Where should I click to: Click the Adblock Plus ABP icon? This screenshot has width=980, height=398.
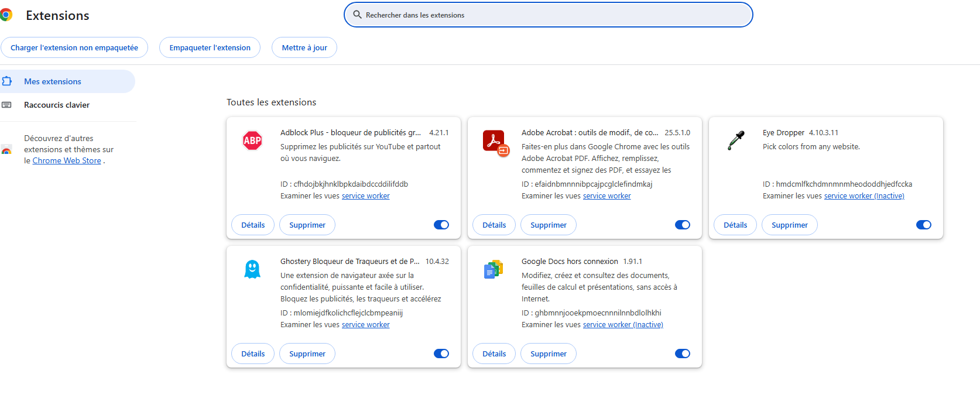point(252,140)
